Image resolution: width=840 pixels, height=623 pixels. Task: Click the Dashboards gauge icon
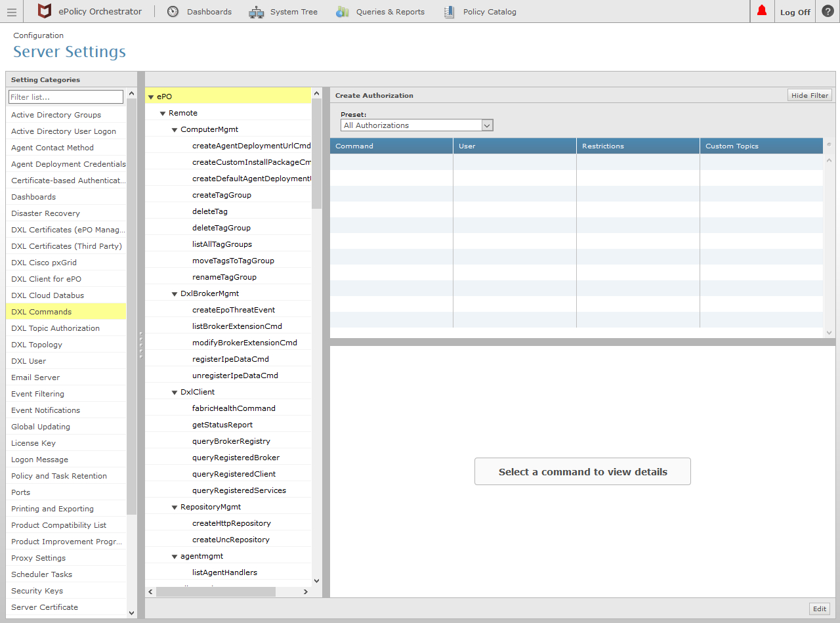click(173, 11)
